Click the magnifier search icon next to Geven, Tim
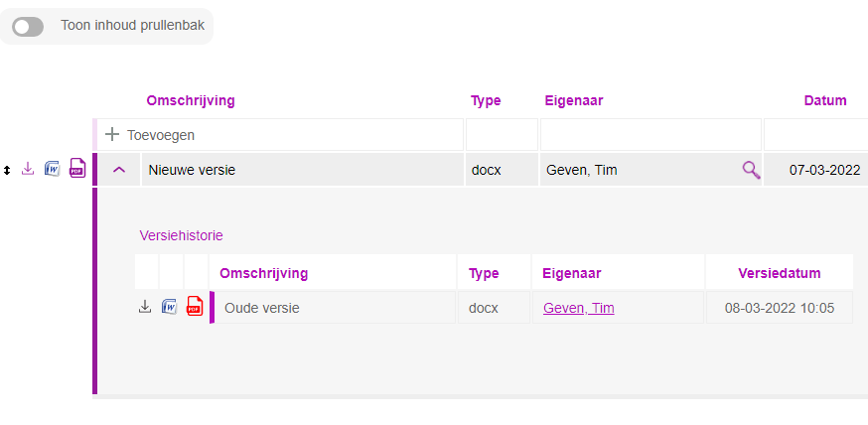The height and width of the screenshot is (425, 868). click(x=751, y=170)
